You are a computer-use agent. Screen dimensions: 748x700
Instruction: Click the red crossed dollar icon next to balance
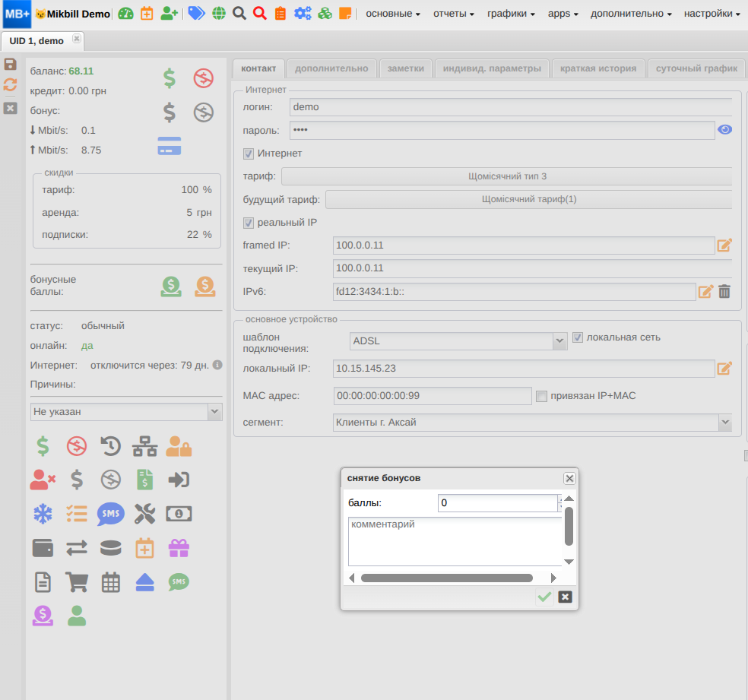203,78
